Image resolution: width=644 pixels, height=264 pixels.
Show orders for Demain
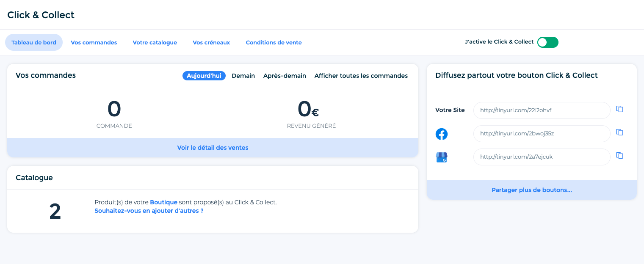243,76
